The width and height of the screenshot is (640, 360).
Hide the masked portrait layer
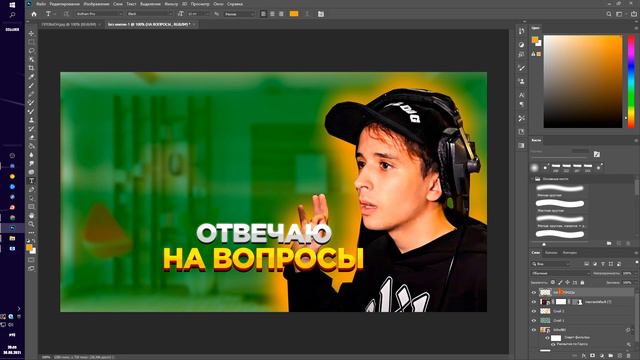pos(533,302)
